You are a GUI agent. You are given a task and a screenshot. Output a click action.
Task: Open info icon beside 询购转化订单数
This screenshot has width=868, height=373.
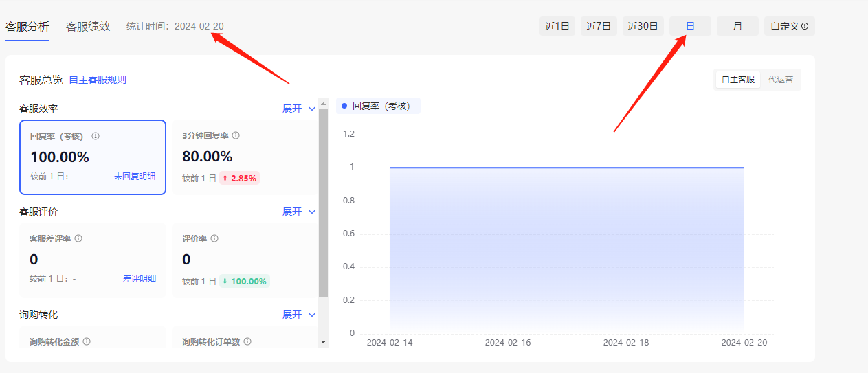247,341
